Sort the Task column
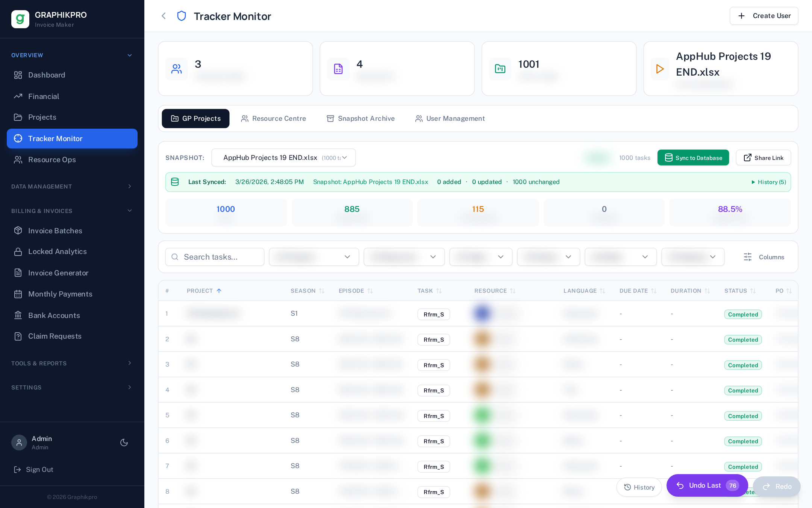The width and height of the screenshot is (812, 508). pyautogui.click(x=439, y=291)
